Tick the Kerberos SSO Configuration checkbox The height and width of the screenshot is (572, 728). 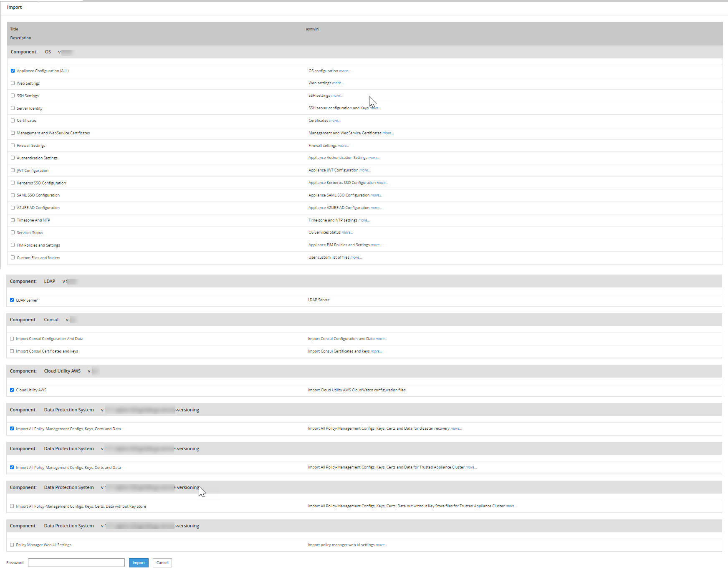[13, 183]
